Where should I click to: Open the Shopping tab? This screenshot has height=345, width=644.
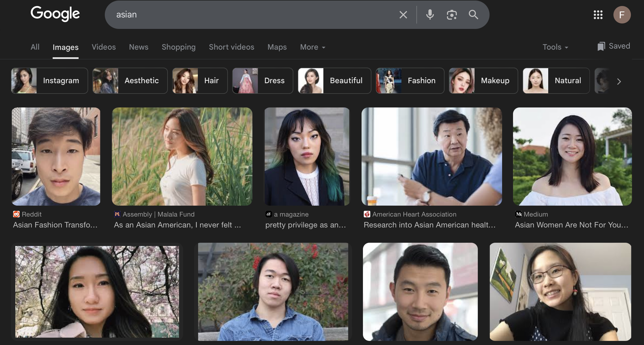pyautogui.click(x=178, y=47)
